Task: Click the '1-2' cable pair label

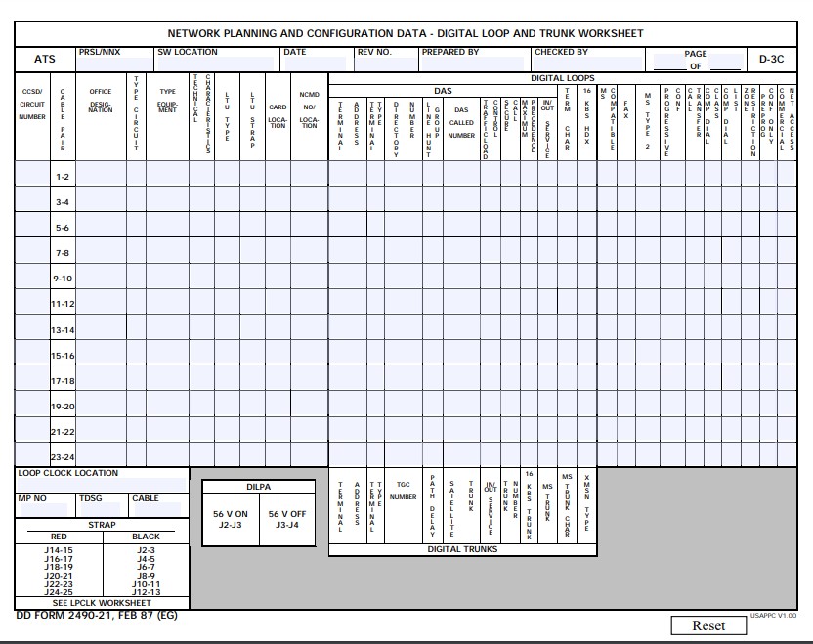Action: [63, 177]
